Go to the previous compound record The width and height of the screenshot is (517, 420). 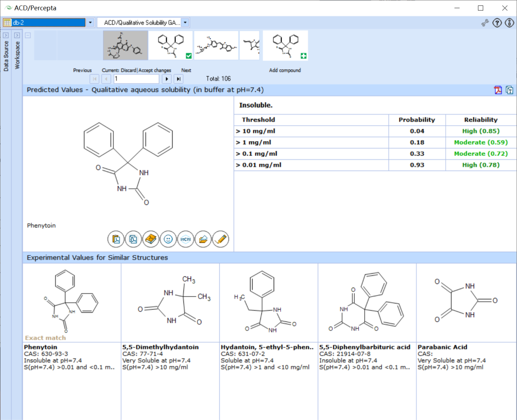[x=106, y=79]
